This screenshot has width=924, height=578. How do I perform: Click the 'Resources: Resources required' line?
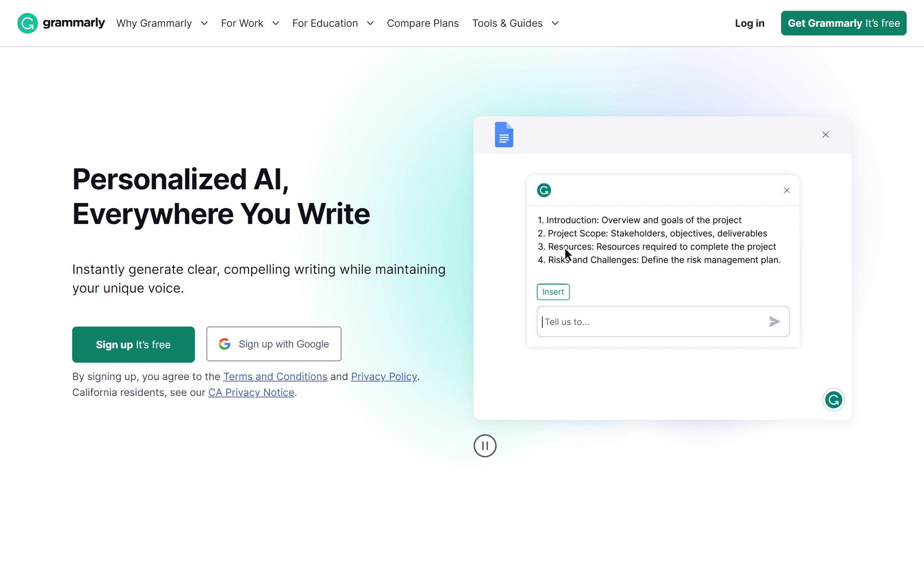pos(657,247)
